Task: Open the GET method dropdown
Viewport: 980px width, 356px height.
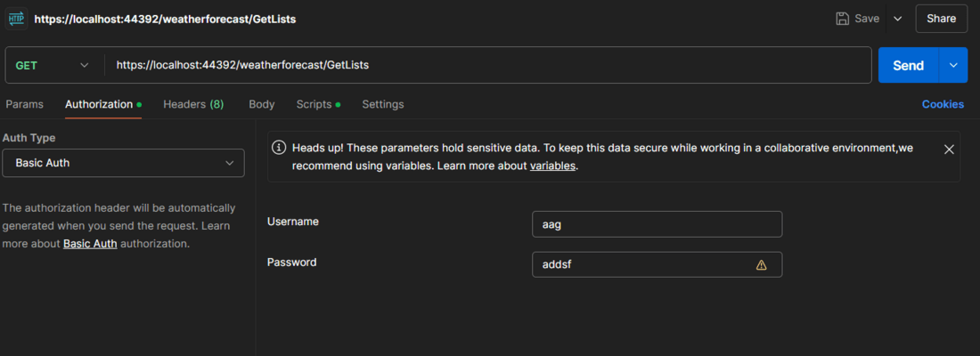Action: click(53, 65)
